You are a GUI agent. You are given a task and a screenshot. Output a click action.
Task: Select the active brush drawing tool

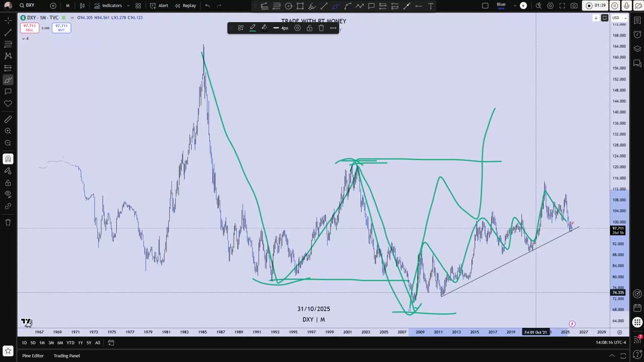pos(8,80)
